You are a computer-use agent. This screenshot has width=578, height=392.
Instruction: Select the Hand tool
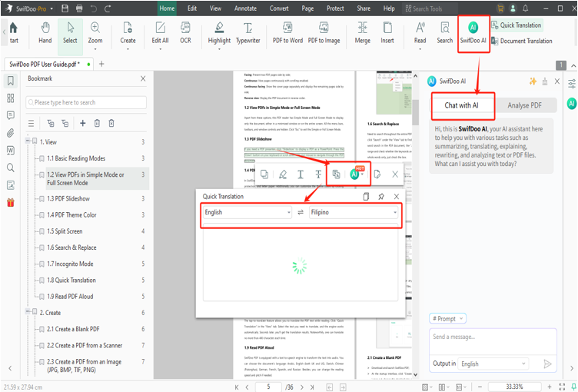45,33
